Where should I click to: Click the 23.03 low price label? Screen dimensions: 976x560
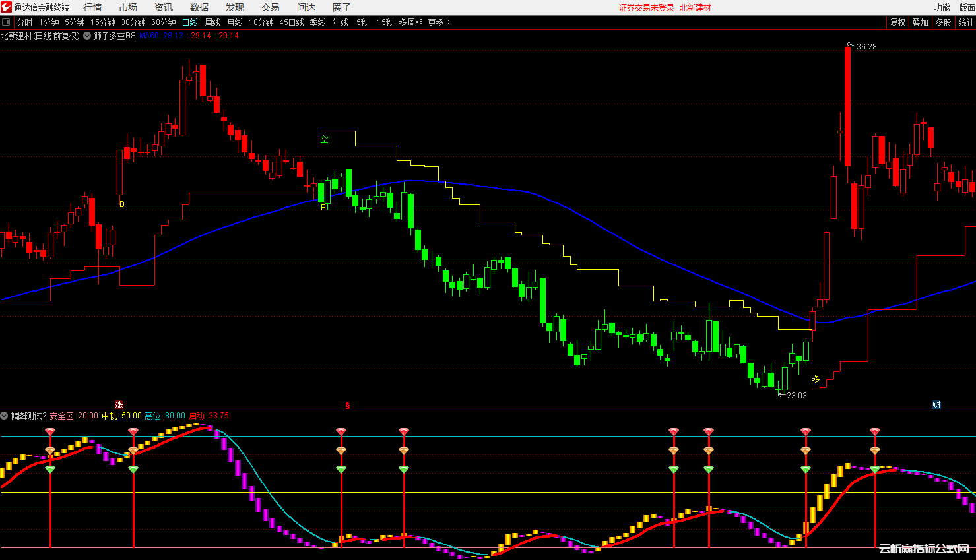tap(797, 396)
